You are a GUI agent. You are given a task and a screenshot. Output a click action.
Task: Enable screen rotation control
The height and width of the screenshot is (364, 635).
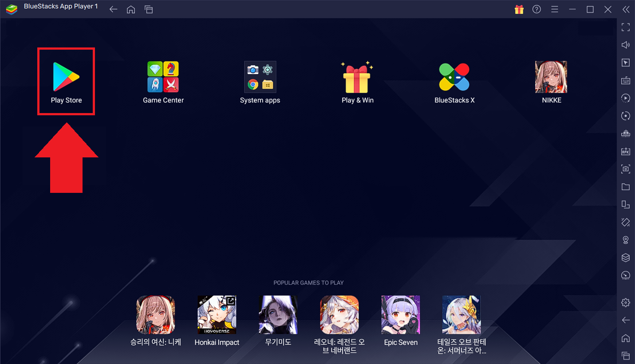tap(625, 116)
